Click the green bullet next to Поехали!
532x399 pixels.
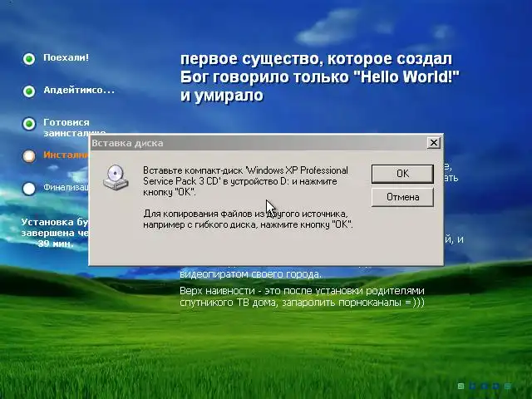(x=29, y=59)
